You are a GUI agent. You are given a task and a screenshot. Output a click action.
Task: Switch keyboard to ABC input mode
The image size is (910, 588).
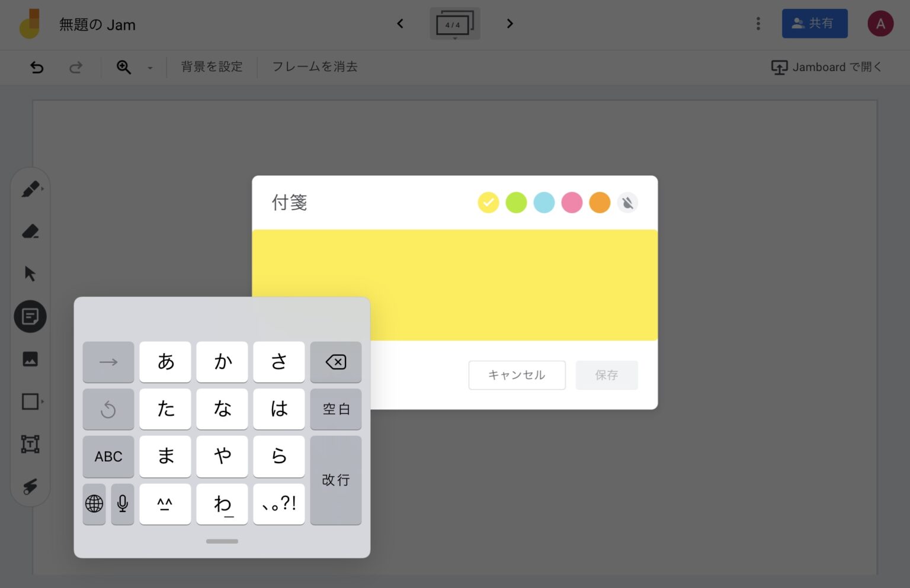click(108, 457)
